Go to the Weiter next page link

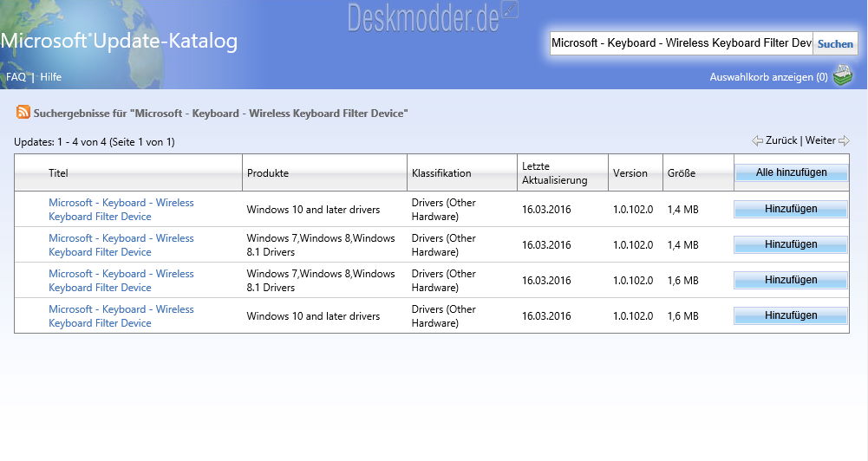820,140
